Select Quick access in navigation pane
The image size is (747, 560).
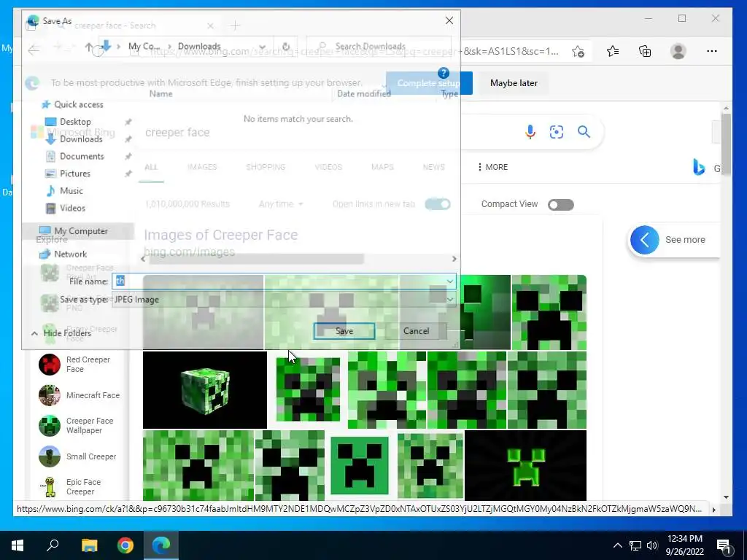pos(78,104)
